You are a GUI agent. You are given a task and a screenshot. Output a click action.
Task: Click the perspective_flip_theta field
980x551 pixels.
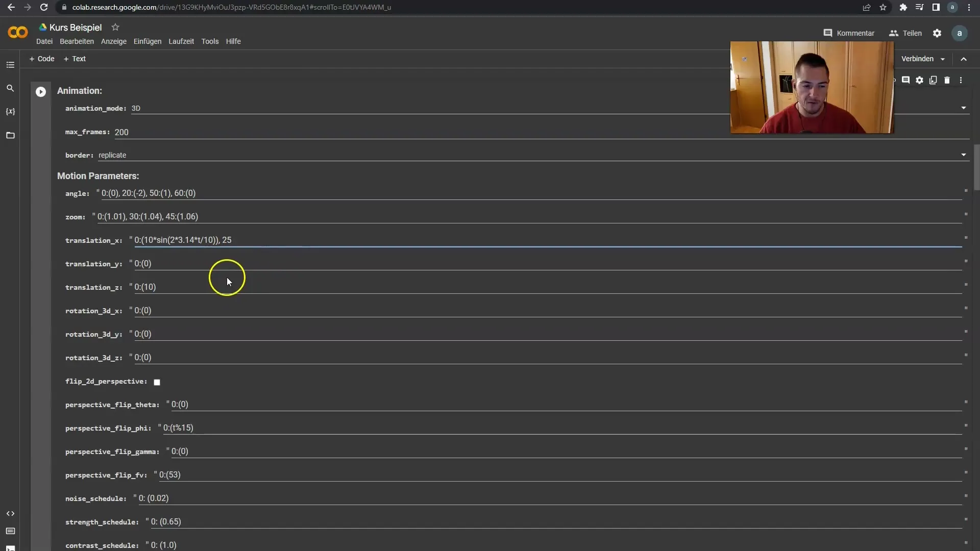[566, 405]
